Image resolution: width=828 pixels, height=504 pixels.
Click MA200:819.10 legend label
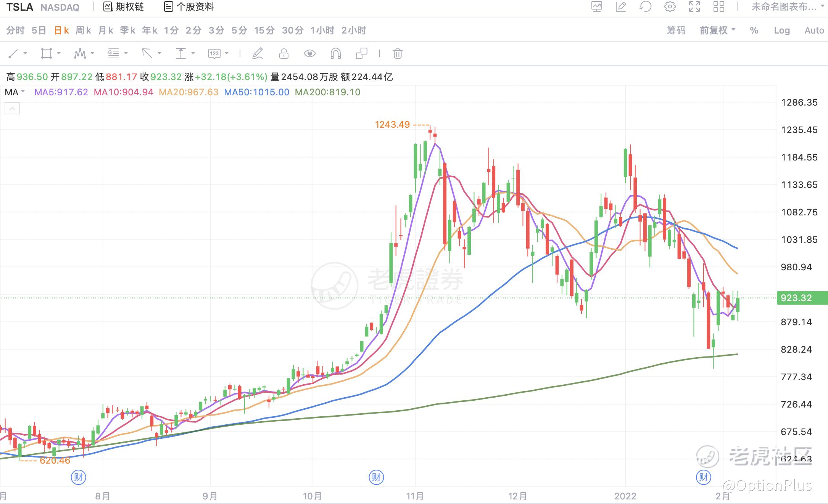pos(328,92)
